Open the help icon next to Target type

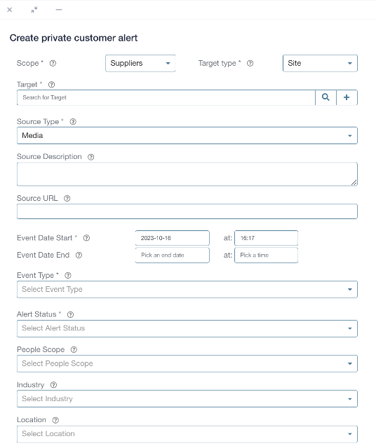tap(250, 63)
